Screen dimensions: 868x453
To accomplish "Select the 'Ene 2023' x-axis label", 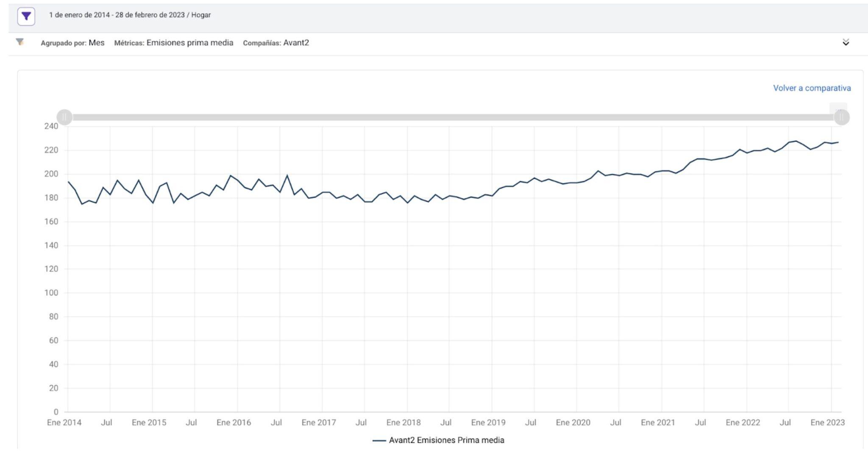I will click(x=827, y=422).
